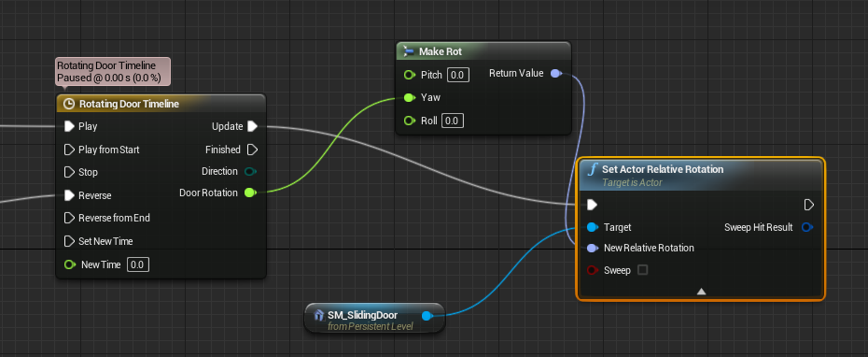Image resolution: width=868 pixels, height=357 pixels.
Task: Click the Reverse from End execution pin
Action: 69,218
